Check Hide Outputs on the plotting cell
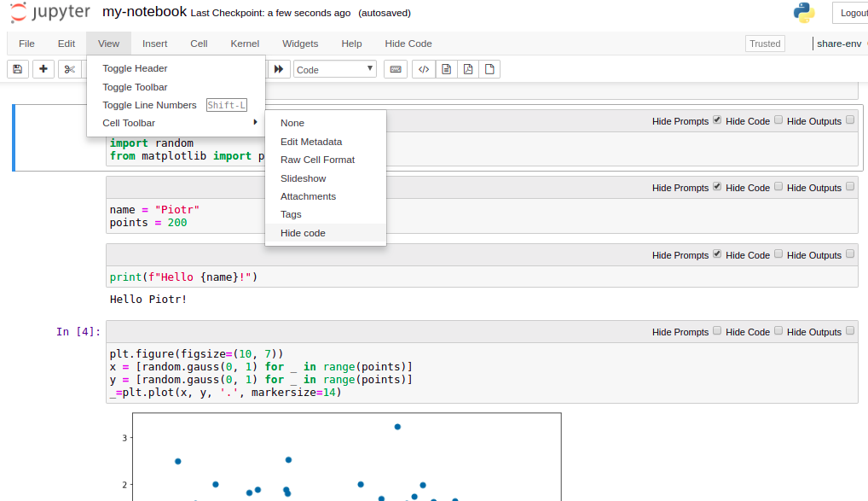 coord(850,332)
